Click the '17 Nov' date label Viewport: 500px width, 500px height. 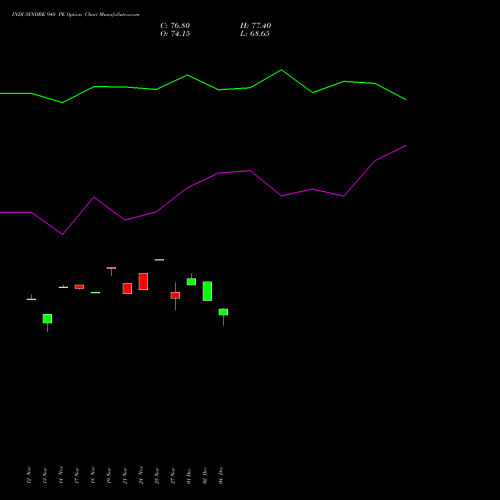(77, 475)
